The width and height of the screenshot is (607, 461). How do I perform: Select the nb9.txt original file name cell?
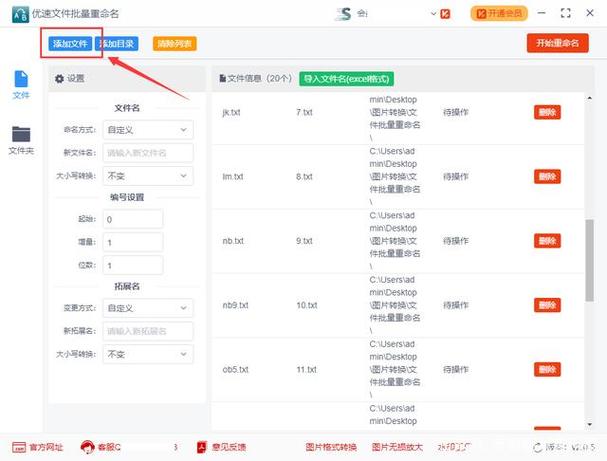click(x=235, y=305)
